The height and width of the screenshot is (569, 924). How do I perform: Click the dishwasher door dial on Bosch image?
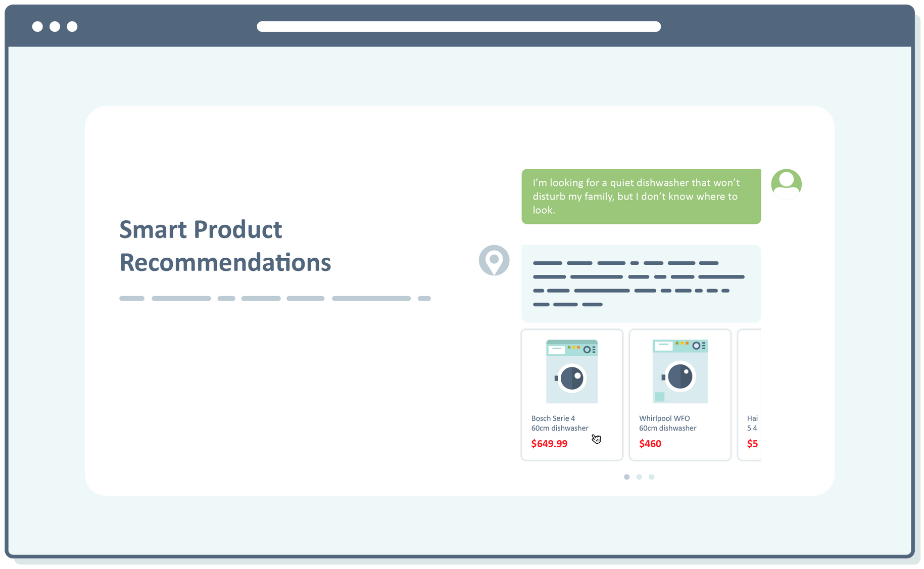pos(571,378)
